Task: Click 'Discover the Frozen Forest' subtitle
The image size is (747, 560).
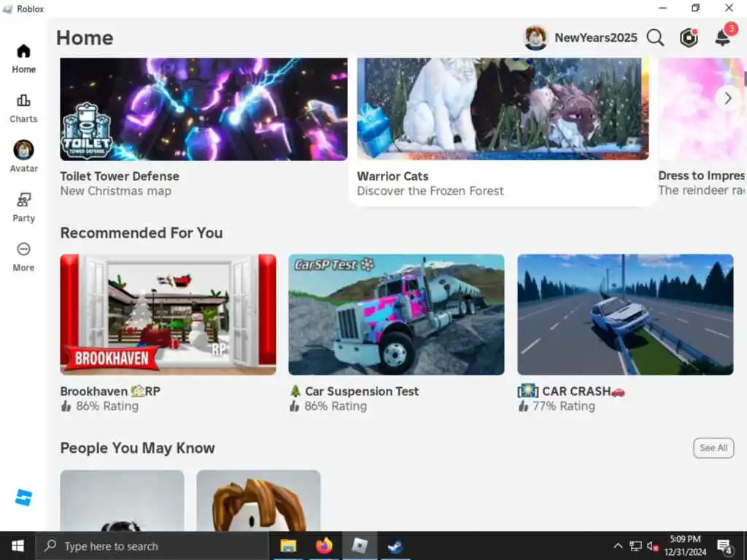Action: (430, 191)
